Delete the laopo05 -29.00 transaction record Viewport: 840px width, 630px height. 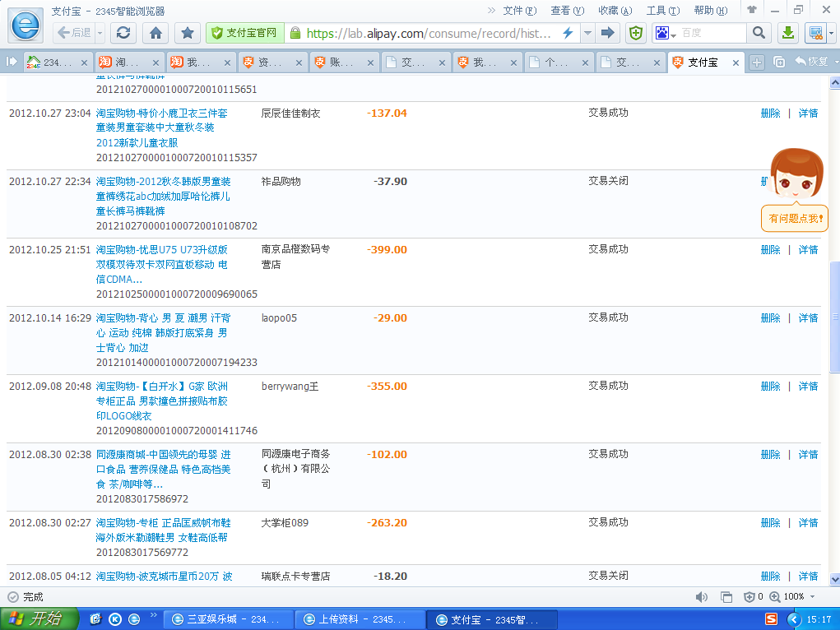[x=770, y=317]
